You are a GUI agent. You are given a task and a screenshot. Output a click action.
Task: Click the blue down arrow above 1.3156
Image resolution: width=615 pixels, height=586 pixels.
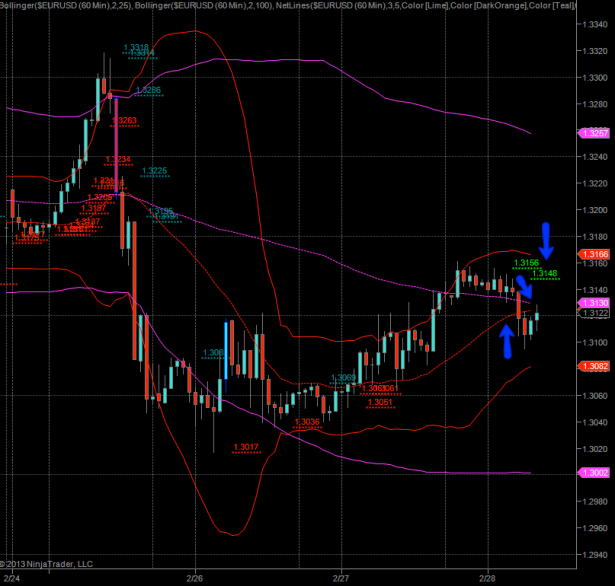click(x=546, y=239)
